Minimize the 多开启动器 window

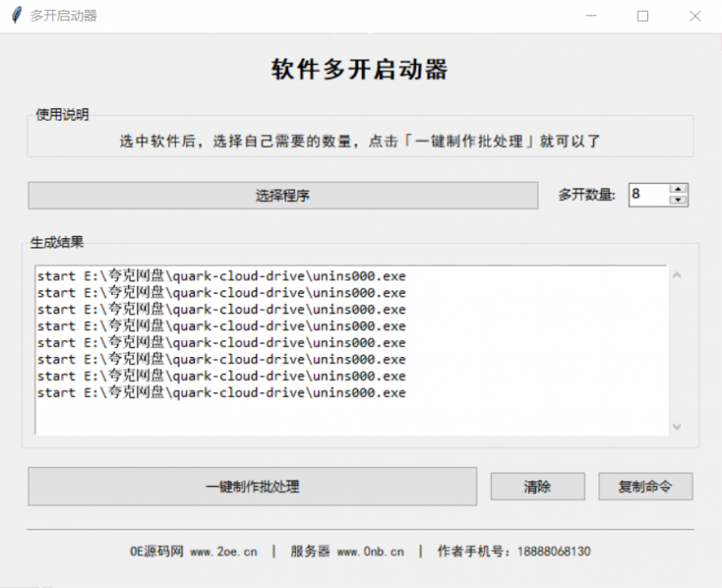point(591,15)
